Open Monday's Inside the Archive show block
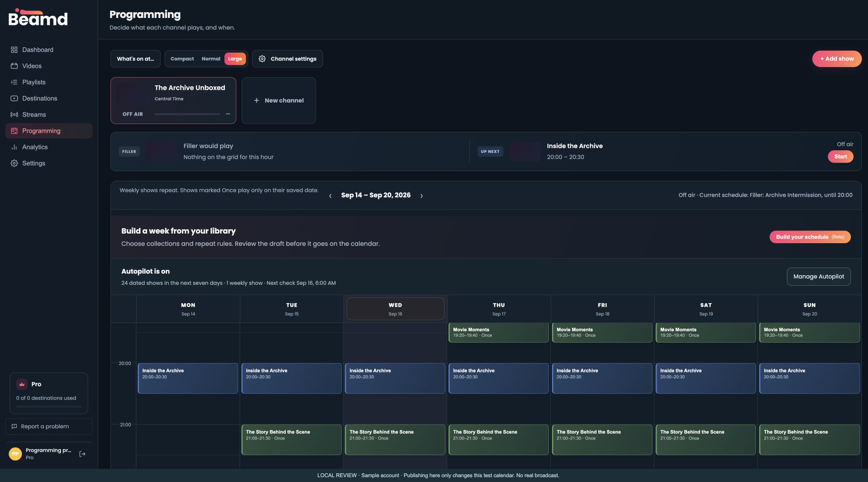868x482 pixels. pos(188,378)
